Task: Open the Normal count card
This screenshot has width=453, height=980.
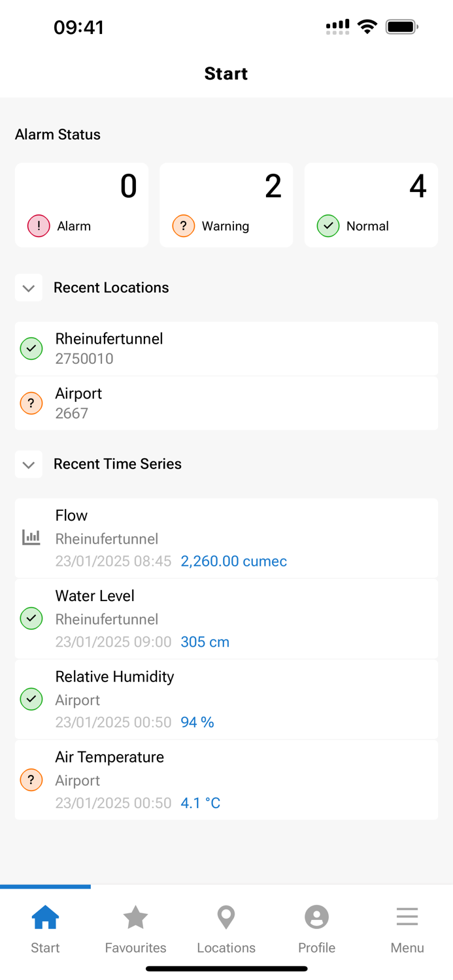Action: 371,204
